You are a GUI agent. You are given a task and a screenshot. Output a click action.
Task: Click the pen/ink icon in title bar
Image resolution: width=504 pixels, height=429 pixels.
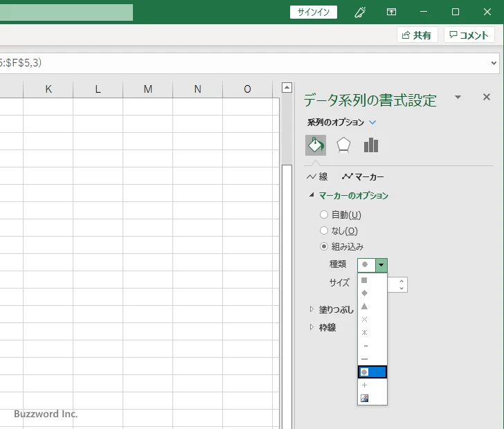pyautogui.click(x=360, y=12)
